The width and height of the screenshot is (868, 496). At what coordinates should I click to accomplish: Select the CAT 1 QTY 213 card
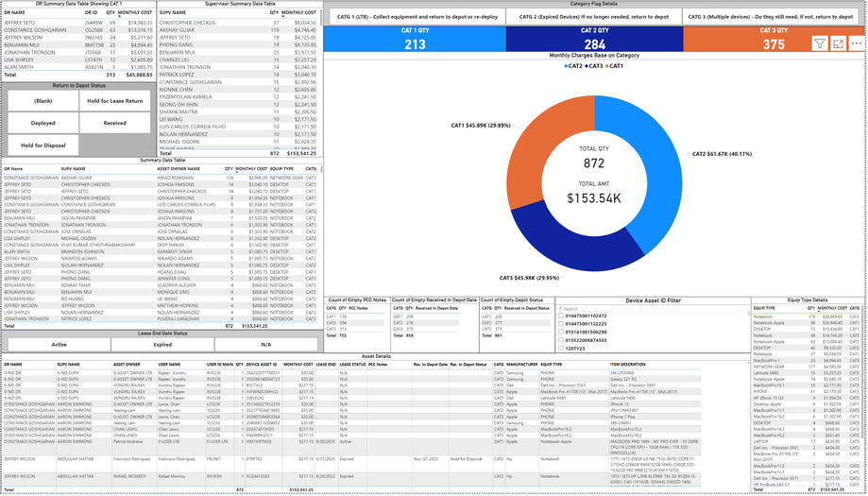click(x=415, y=40)
